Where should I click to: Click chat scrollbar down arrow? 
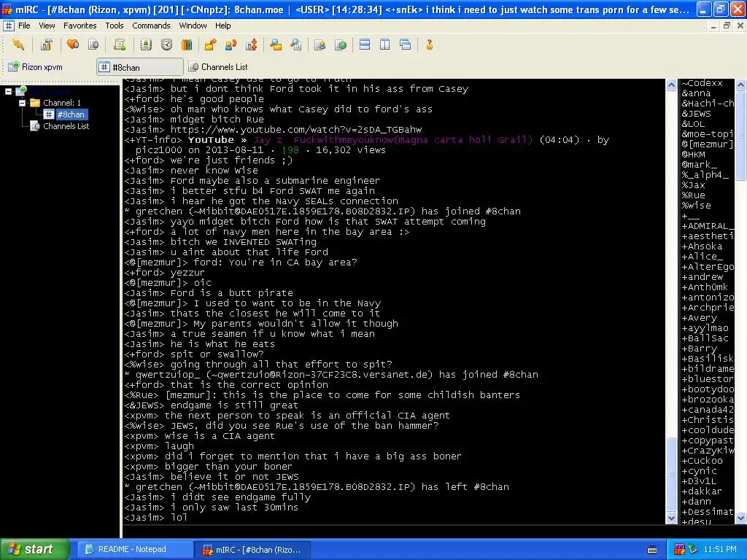671,518
